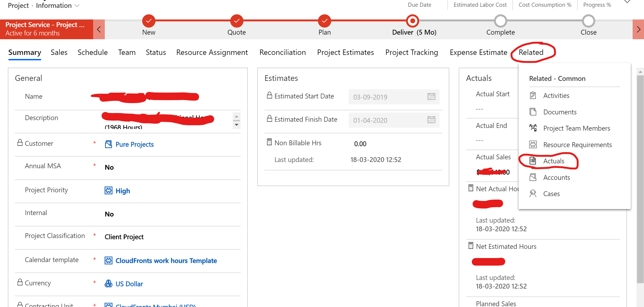Select the Complete stage circle

pos(500,21)
